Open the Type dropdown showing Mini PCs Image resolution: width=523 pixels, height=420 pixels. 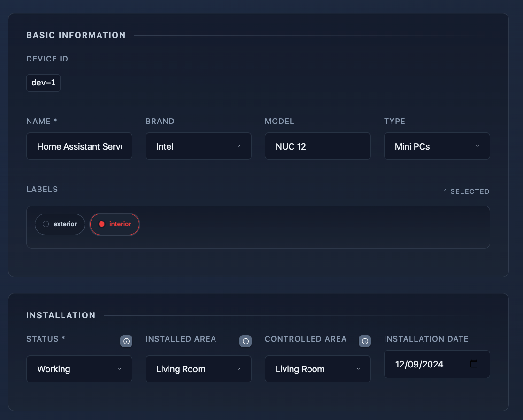(x=437, y=146)
